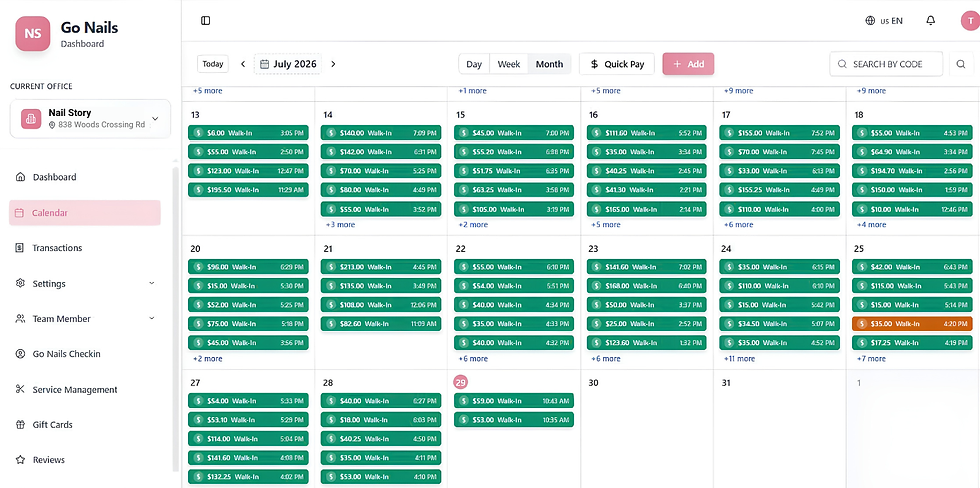Show +4 more on day 18
The image size is (980, 488).
871,225
